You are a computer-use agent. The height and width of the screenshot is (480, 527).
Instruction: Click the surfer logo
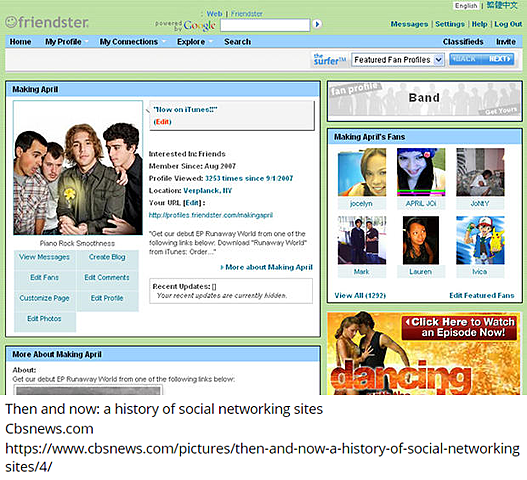[329, 59]
